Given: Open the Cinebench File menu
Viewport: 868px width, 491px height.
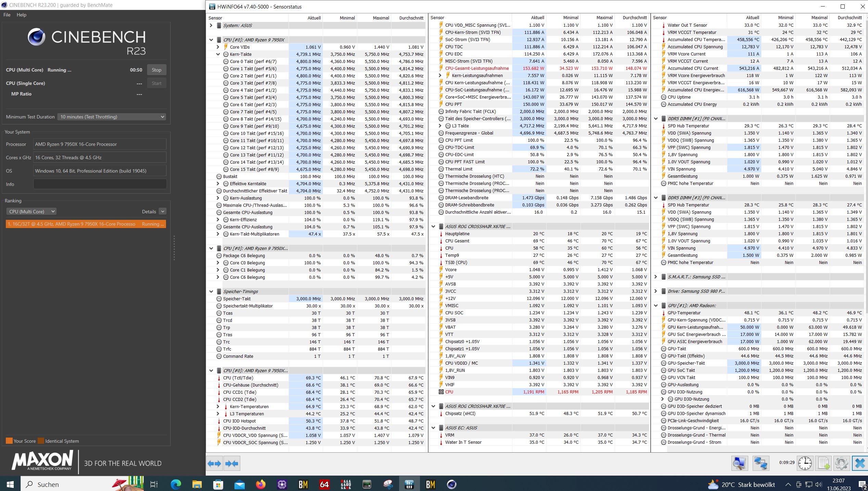Looking at the screenshot, I should click(7, 15).
